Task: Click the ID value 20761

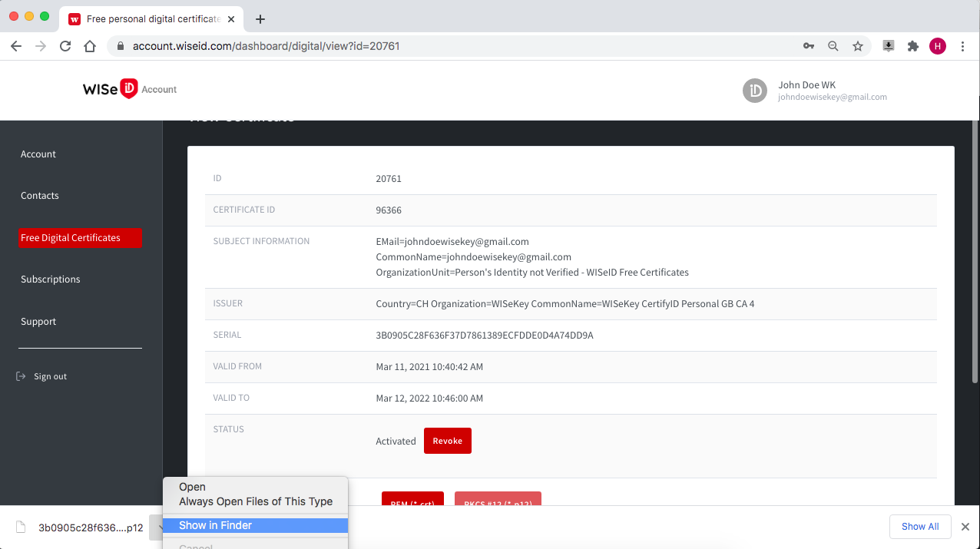Action: (389, 179)
